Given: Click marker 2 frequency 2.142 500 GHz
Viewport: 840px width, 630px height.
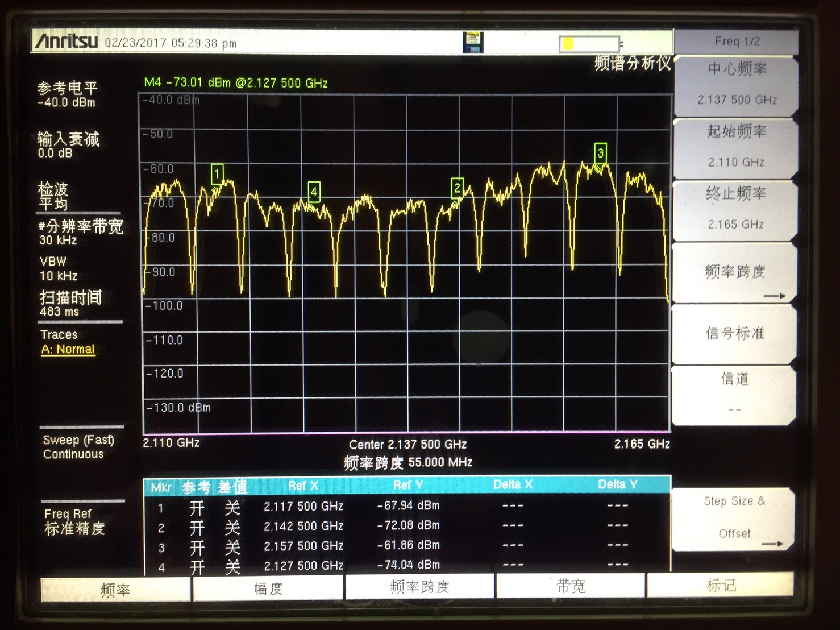Looking at the screenshot, I should (303, 526).
